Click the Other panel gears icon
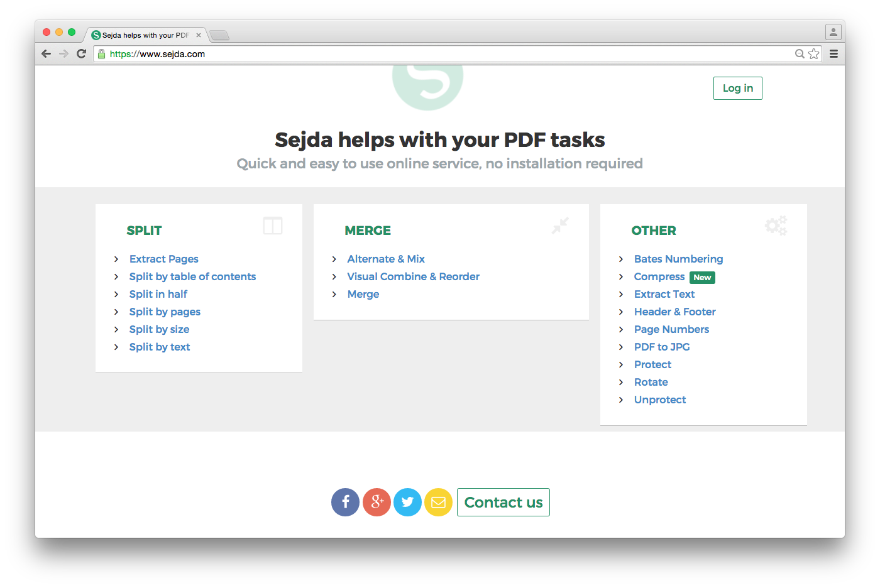Image resolution: width=880 pixels, height=588 pixels. click(776, 226)
